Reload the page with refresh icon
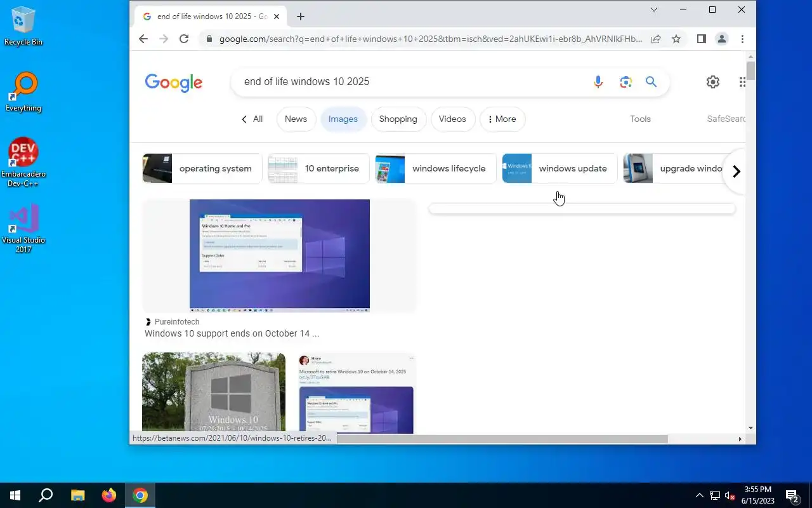The width and height of the screenshot is (812, 508). (x=184, y=39)
